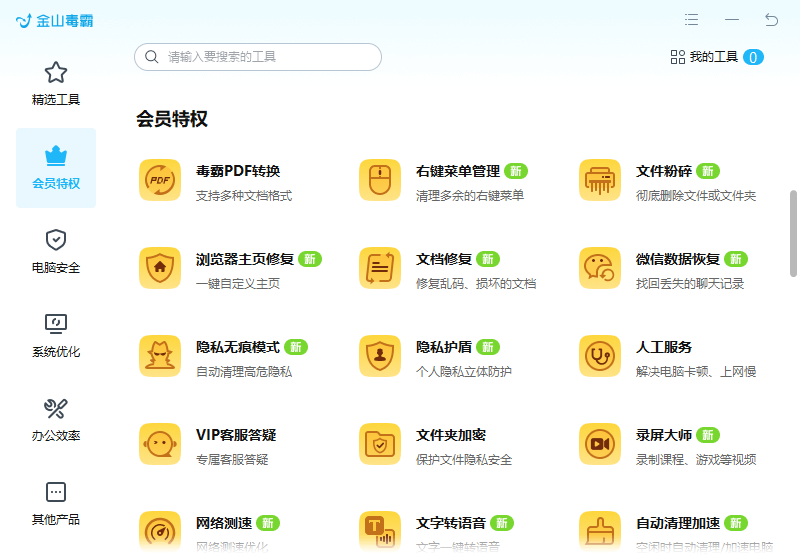
Task: Click the vertical scrollbar thumb
Action: pyautogui.click(x=794, y=232)
